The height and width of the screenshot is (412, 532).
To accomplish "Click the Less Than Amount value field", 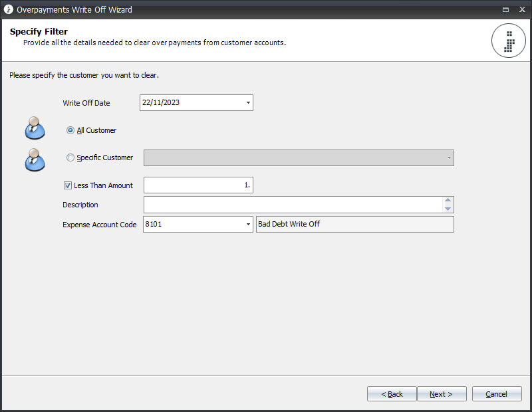I will tap(198, 185).
